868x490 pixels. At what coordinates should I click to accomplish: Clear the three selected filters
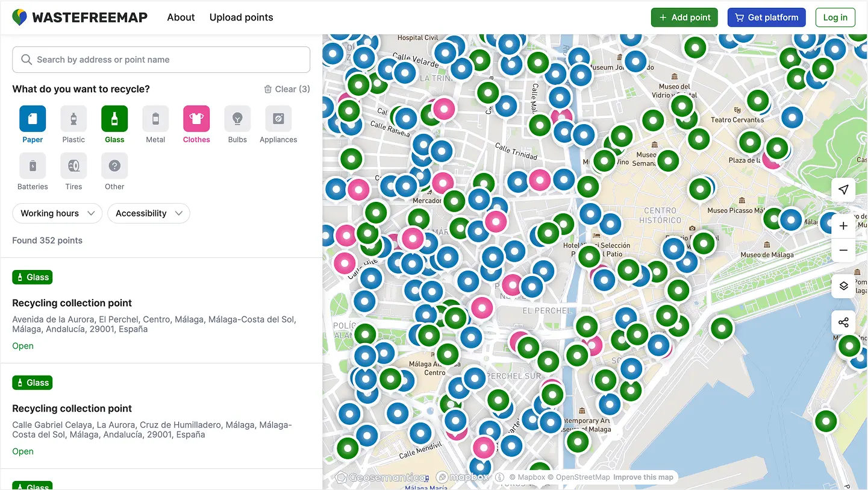287,89
